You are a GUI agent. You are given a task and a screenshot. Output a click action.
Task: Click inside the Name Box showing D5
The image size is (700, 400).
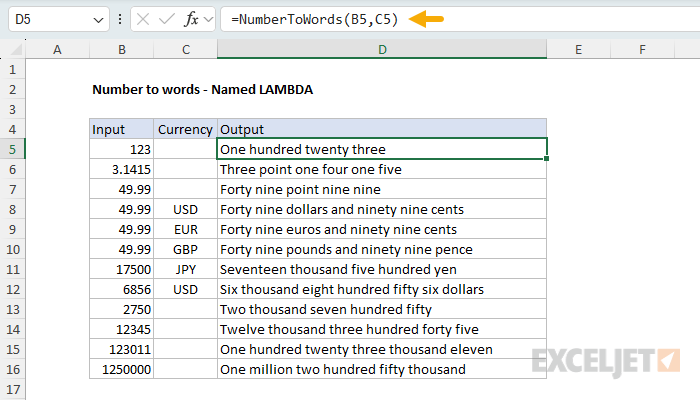point(49,19)
